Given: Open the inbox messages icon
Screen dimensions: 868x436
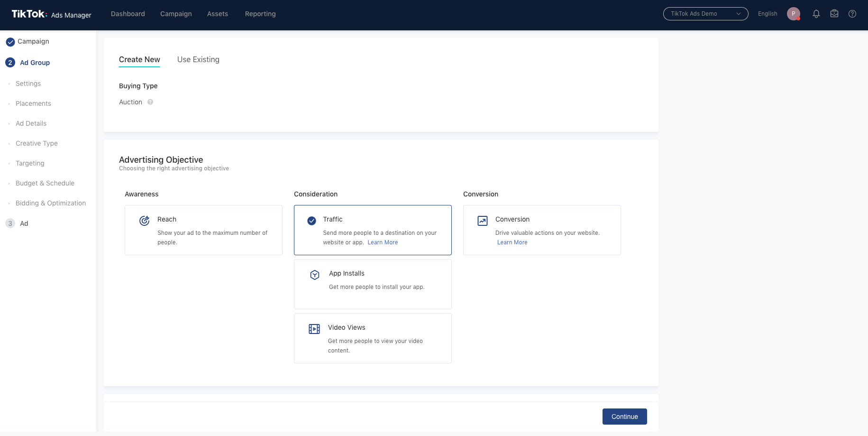Looking at the screenshot, I should pos(834,14).
